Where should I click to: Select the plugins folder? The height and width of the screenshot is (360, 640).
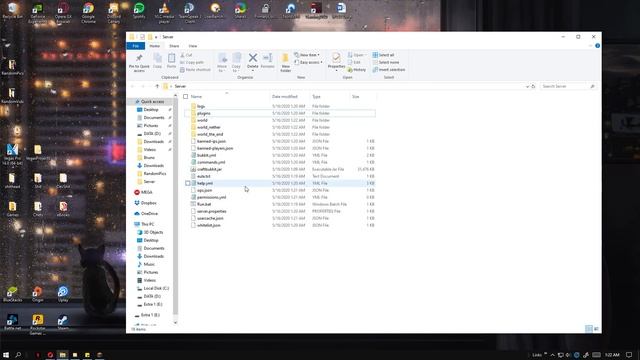coord(203,113)
